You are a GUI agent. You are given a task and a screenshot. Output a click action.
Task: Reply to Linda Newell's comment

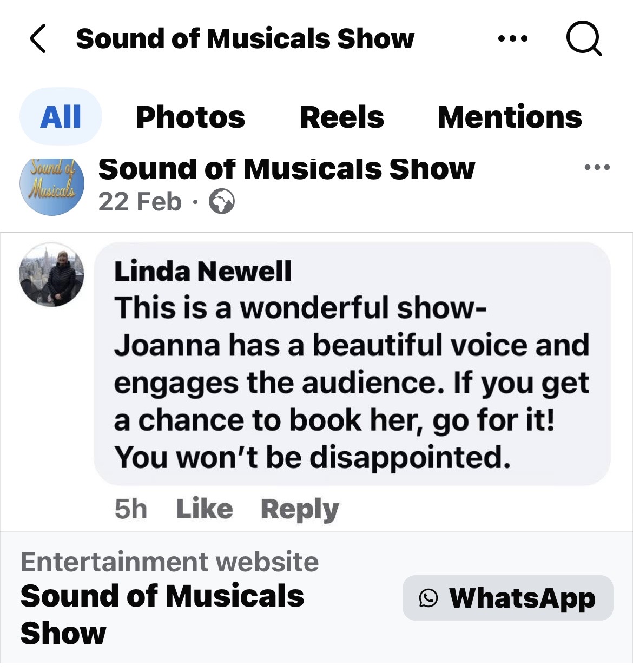click(x=300, y=509)
